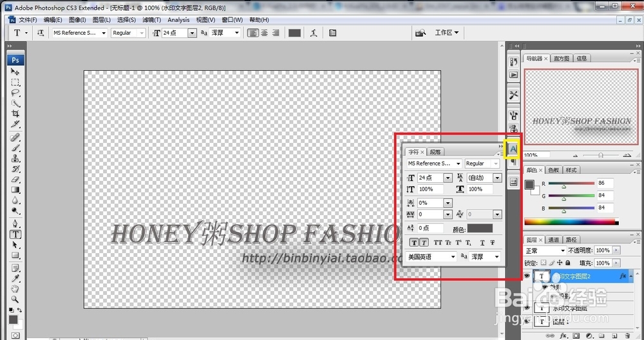644x340 pixels.
Task: Click the Create warped text icon
Action: point(314,33)
